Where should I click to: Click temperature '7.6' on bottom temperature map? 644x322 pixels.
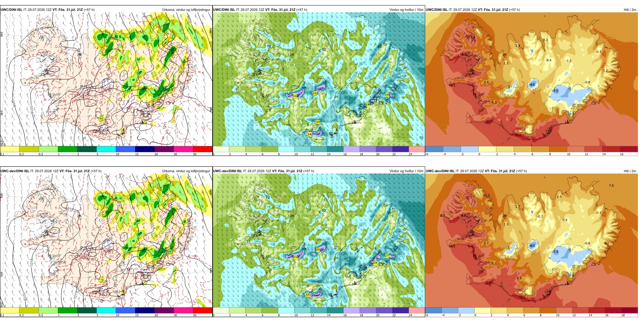[x=611, y=186]
